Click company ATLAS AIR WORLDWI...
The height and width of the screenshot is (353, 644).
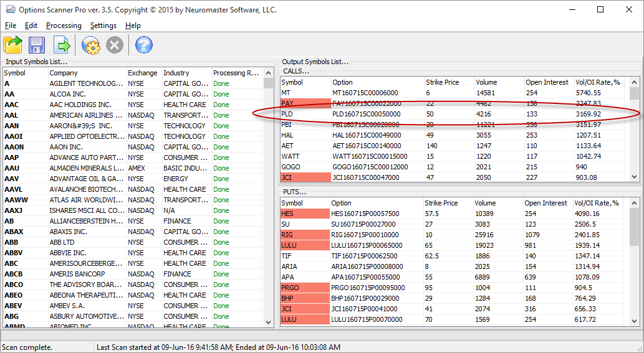tap(86, 200)
